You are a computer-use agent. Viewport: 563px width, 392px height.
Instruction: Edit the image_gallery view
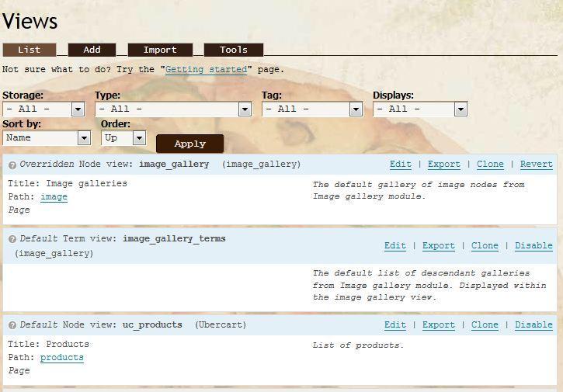point(401,165)
